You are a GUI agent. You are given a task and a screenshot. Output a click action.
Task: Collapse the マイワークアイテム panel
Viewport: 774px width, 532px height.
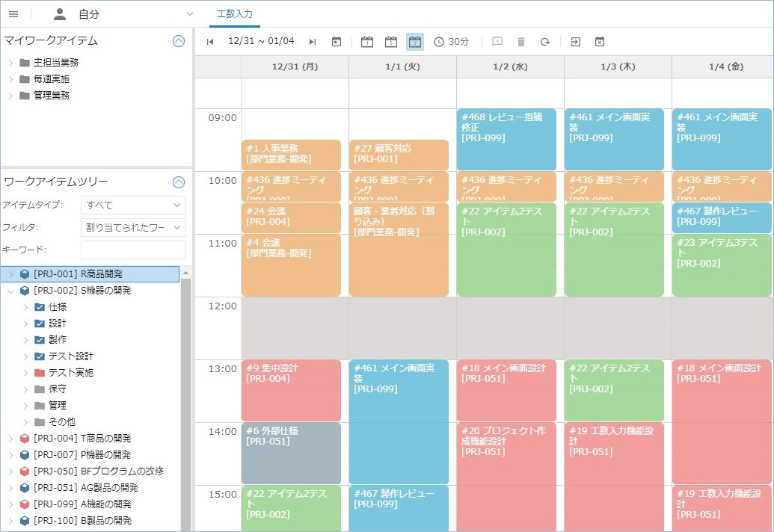click(x=178, y=41)
